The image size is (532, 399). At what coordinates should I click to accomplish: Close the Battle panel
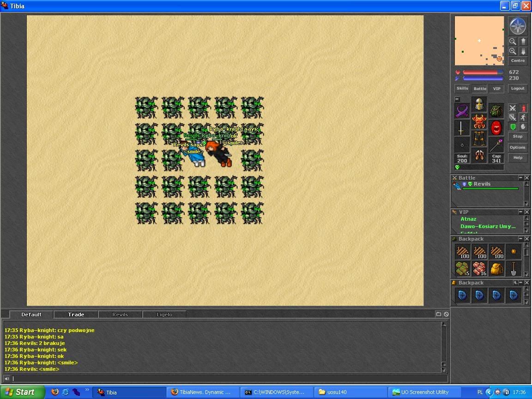pos(526,178)
